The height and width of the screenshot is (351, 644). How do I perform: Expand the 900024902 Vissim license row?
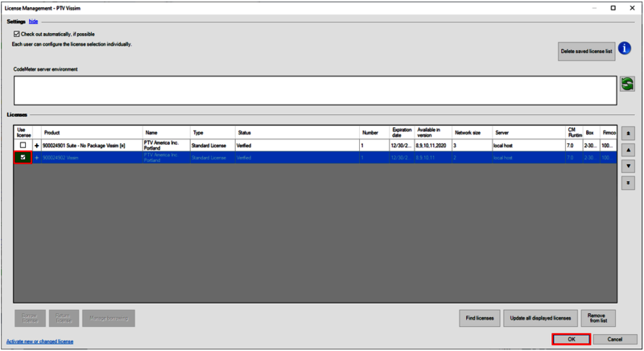[36, 158]
